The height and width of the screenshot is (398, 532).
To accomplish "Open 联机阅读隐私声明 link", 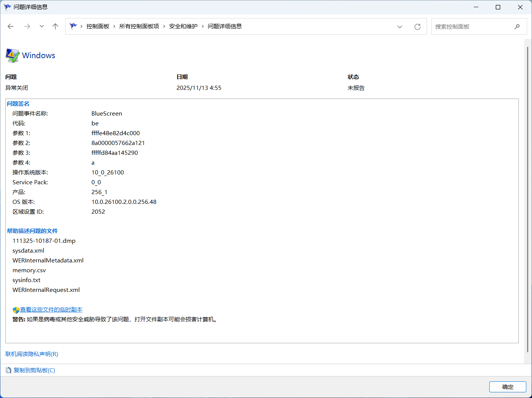I will [x=32, y=354].
